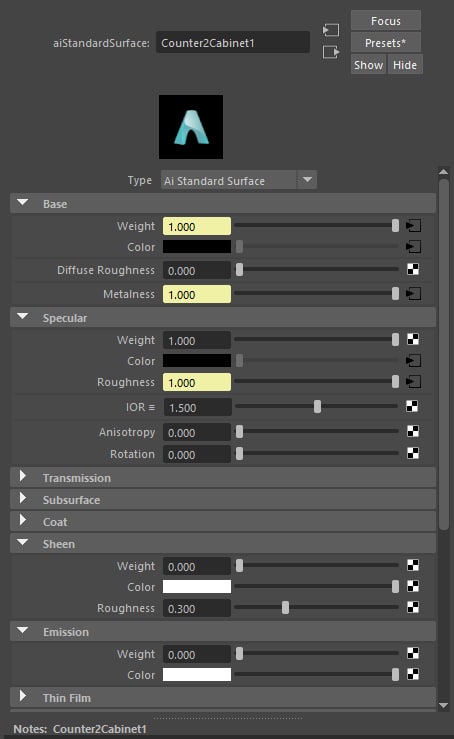Image resolution: width=454 pixels, height=739 pixels.
Task: Map the Rotation checker button
Action: click(x=413, y=453)
